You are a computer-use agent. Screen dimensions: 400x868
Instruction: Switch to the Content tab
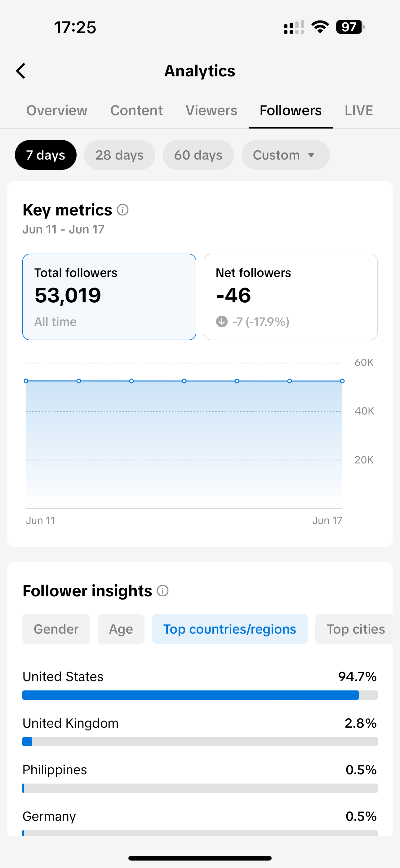click(x=136, y=111)
